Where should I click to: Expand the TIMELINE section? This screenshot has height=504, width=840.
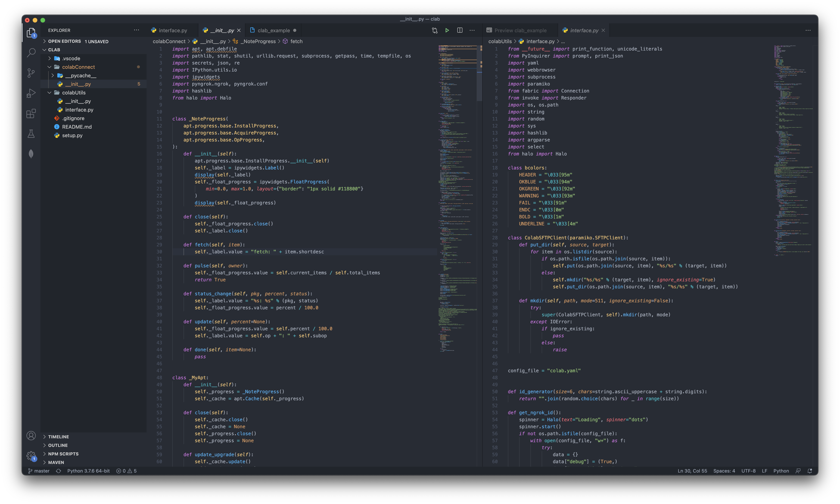coord(59,437)
